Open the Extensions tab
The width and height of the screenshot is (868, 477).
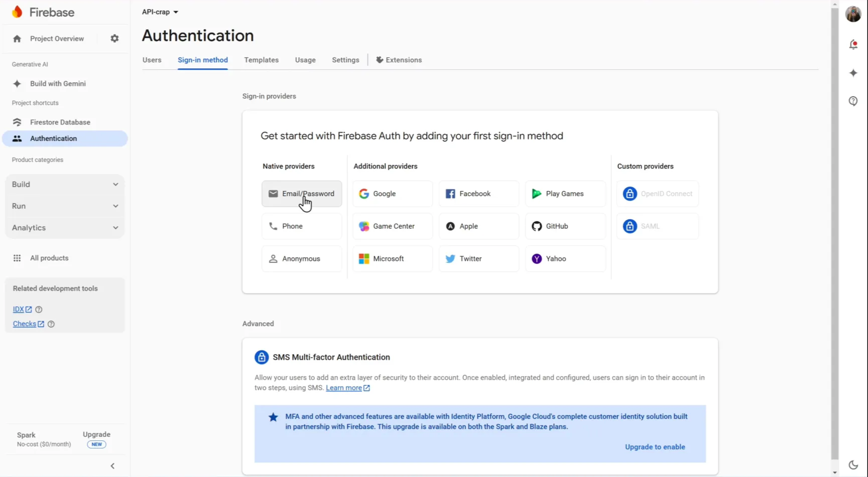click(x=399, y=60)
